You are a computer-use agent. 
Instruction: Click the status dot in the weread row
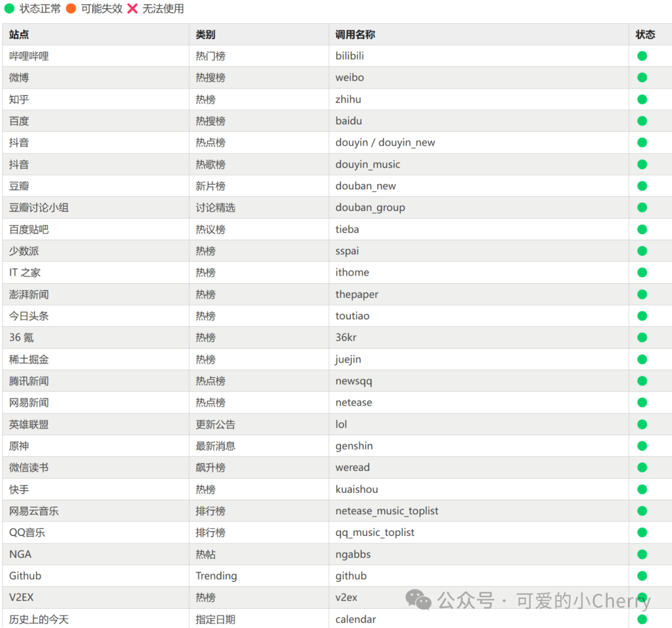click(642, 467)
